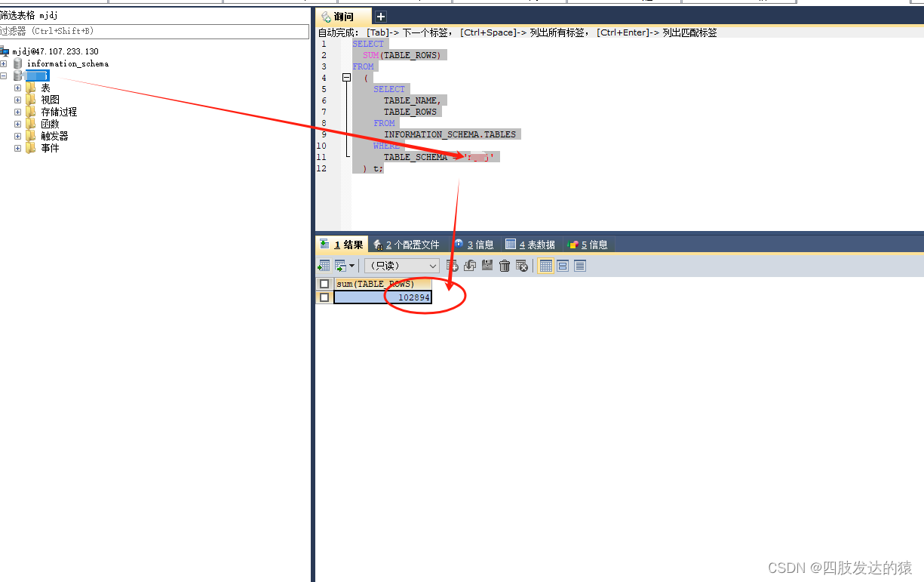This screenshot has height=582, width=924.
Task: Open the 4 表数据 tab
Action: [530, 245]
